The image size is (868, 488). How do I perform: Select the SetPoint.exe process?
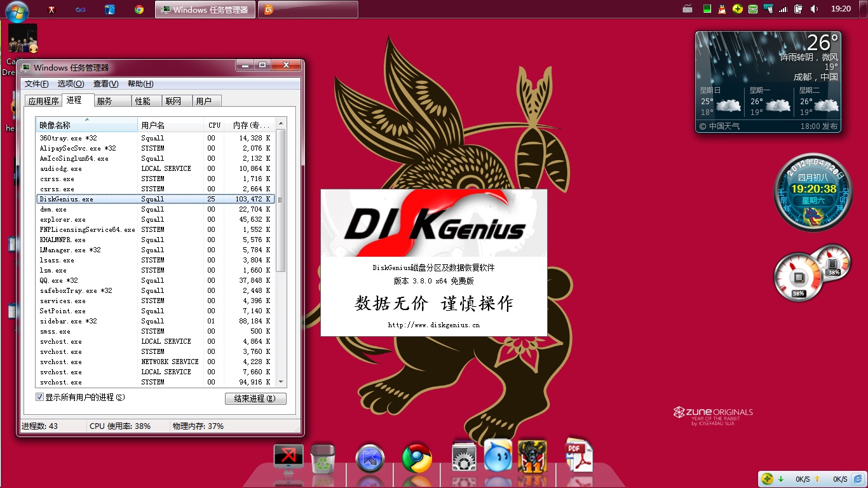point(156,311)
